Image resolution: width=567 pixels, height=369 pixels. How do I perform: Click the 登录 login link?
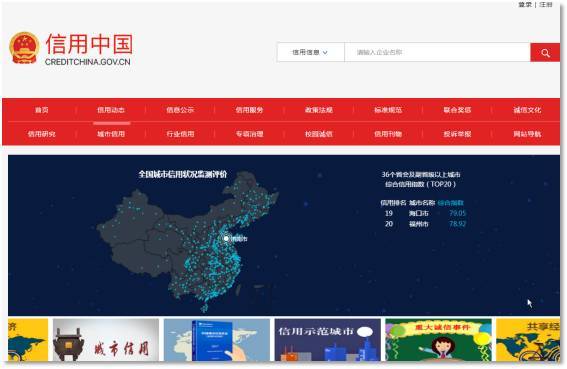pyautogui.click(x=525, y=5)
